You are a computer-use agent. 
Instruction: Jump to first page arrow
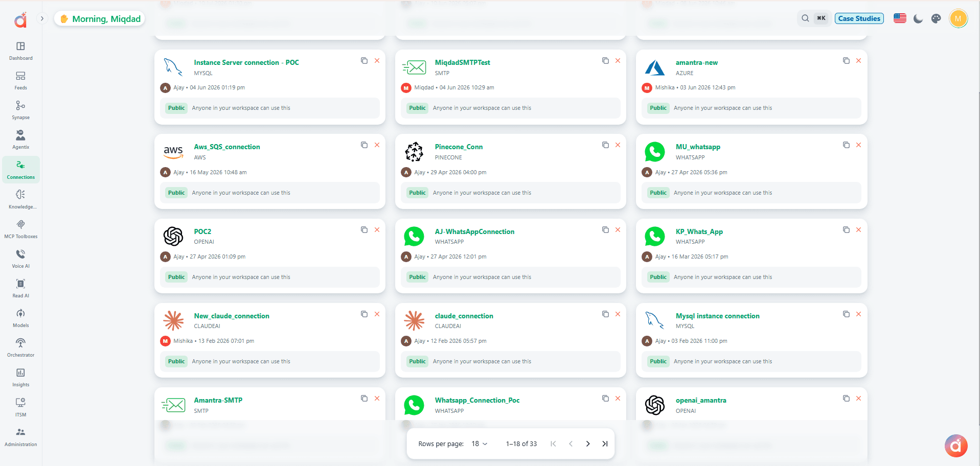pos(553,444)
